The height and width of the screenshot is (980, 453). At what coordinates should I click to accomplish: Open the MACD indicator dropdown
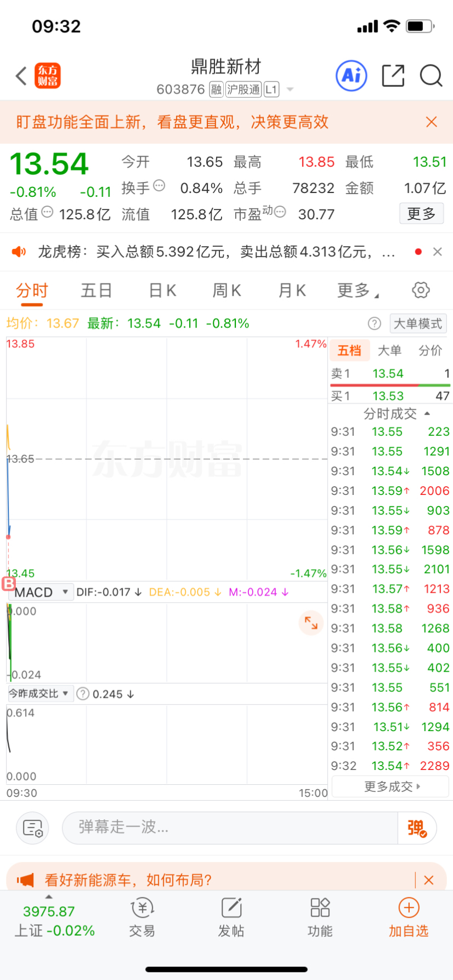coord(41,592)
